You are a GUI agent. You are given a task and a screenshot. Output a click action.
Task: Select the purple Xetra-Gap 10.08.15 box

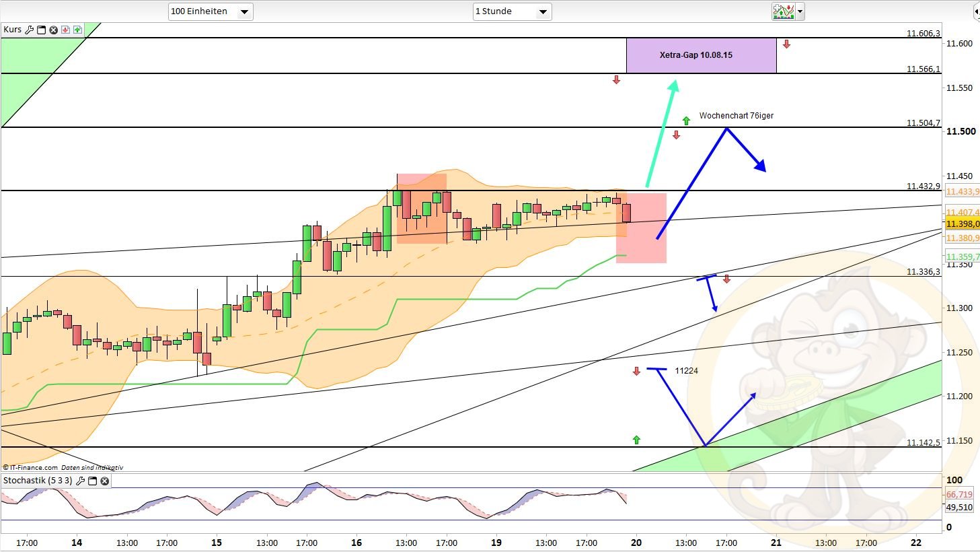click(701, 55)
